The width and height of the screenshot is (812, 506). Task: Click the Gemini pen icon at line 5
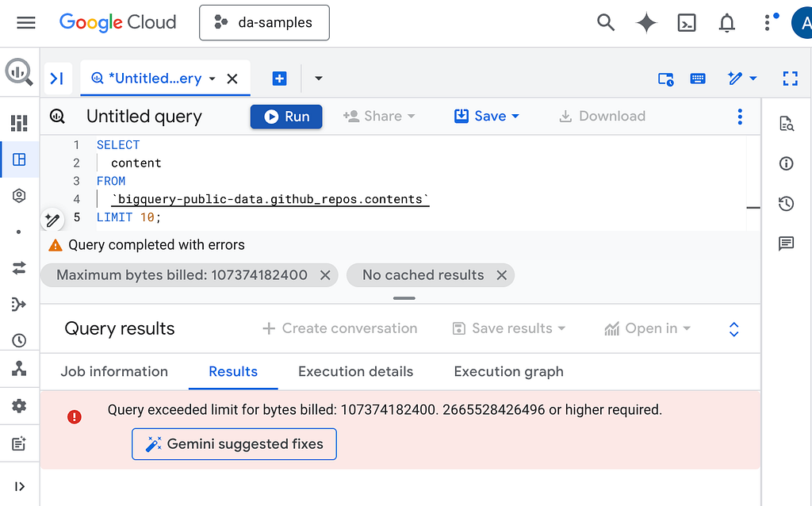point(52,220)
